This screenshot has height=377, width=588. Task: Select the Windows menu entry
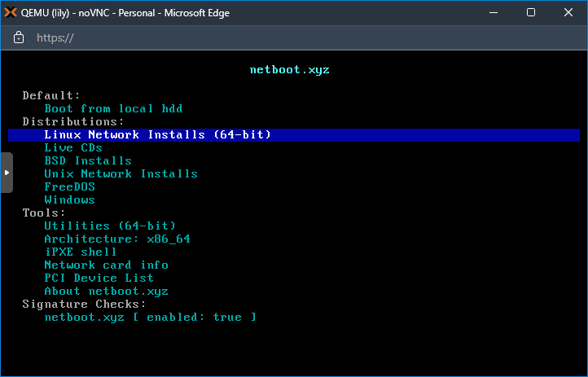click(x=70, y=199)
